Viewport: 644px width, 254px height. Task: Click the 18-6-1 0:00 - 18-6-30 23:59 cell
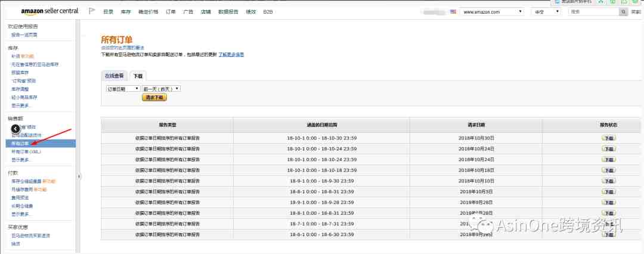coord(321,234)
